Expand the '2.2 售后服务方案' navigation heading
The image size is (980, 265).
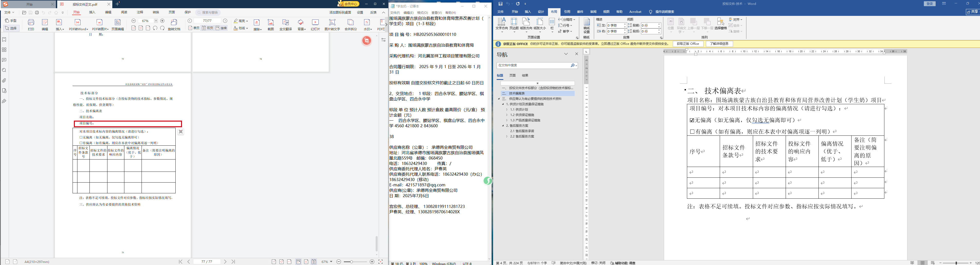(x=507, y=136)
